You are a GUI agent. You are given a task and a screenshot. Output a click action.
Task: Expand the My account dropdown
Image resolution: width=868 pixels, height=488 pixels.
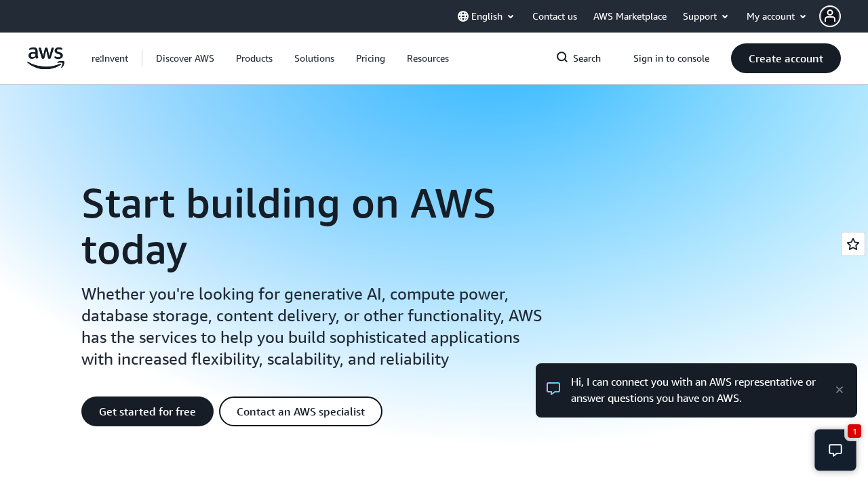[x=776, y=16]
